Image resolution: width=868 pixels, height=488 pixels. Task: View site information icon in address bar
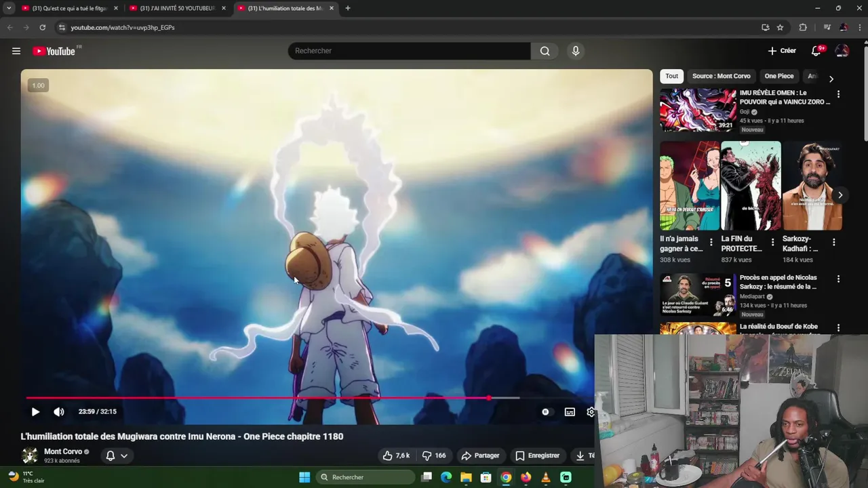point(62,27)
